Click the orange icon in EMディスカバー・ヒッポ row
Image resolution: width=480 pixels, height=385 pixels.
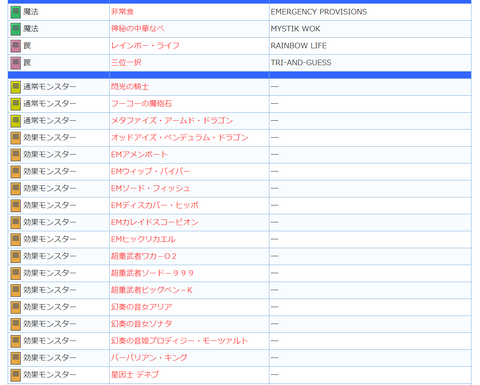(x=16, y=206)
